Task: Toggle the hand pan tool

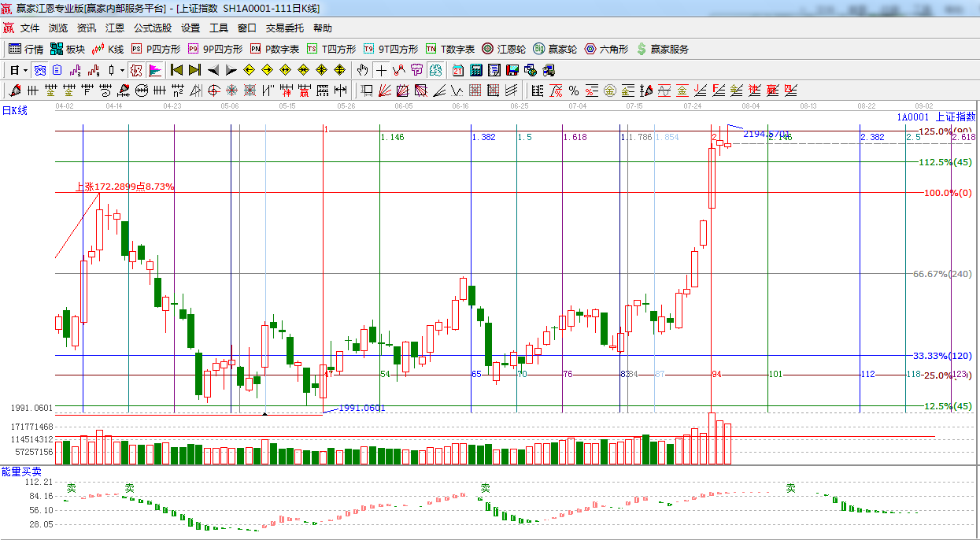Action: (362, 70)
